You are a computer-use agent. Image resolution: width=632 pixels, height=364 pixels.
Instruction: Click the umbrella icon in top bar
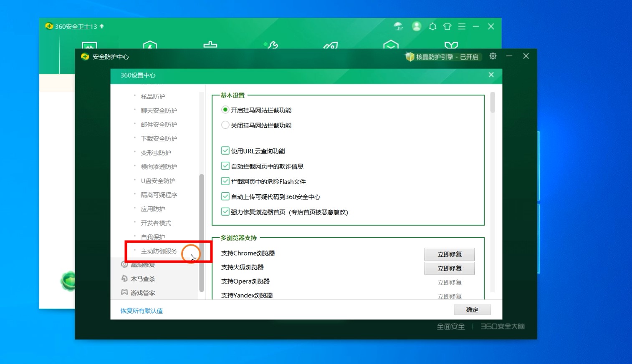[x=398, y=27]
